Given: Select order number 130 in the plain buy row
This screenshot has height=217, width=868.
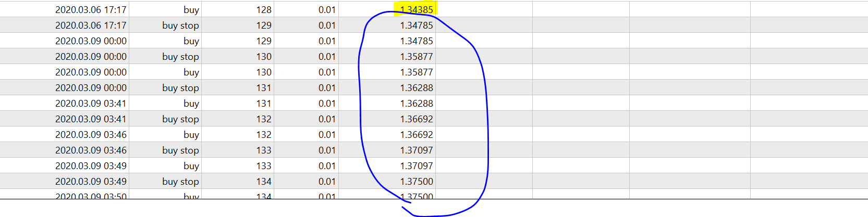Looking at the screenshot, I should coord(264,72).
